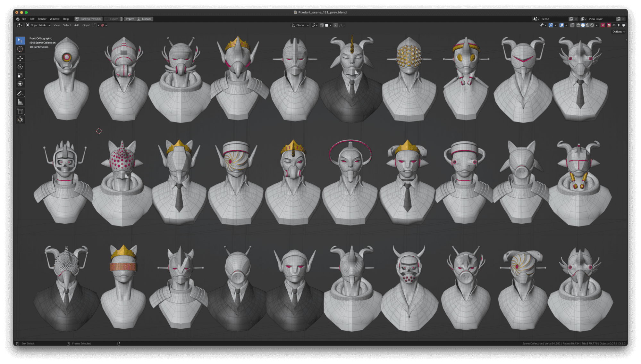Viewport: 641px width, 364px height.
Task: Click the Export button
Action: [112, 19]
